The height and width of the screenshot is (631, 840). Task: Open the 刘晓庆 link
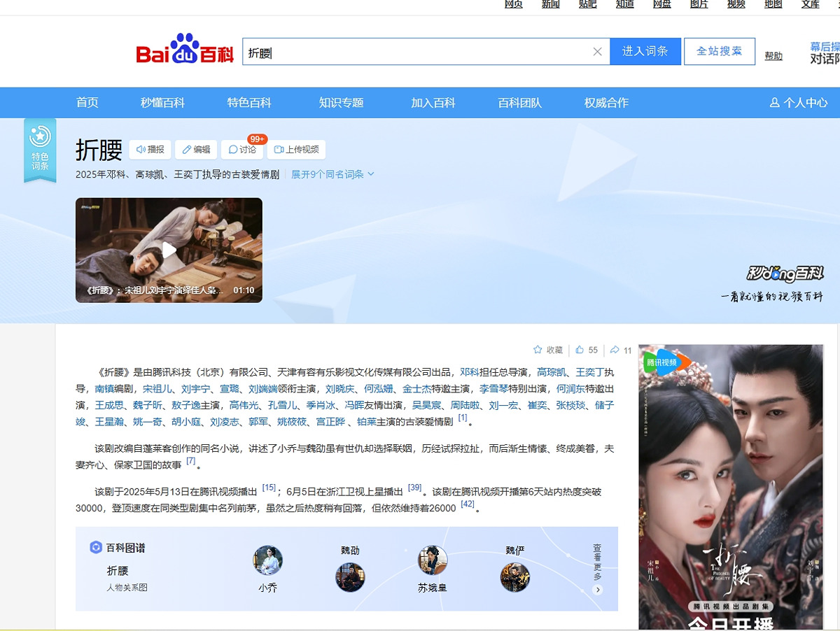pos(340,388)
